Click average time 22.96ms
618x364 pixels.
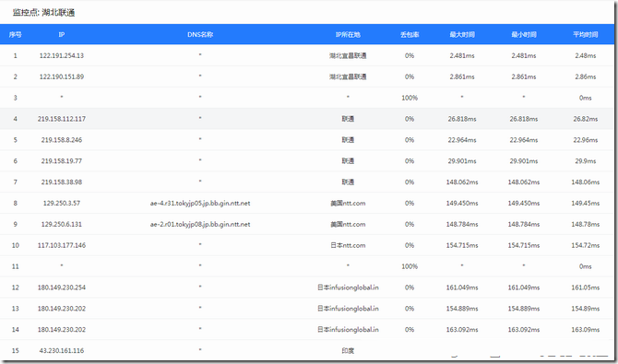[x=586, y=140]
